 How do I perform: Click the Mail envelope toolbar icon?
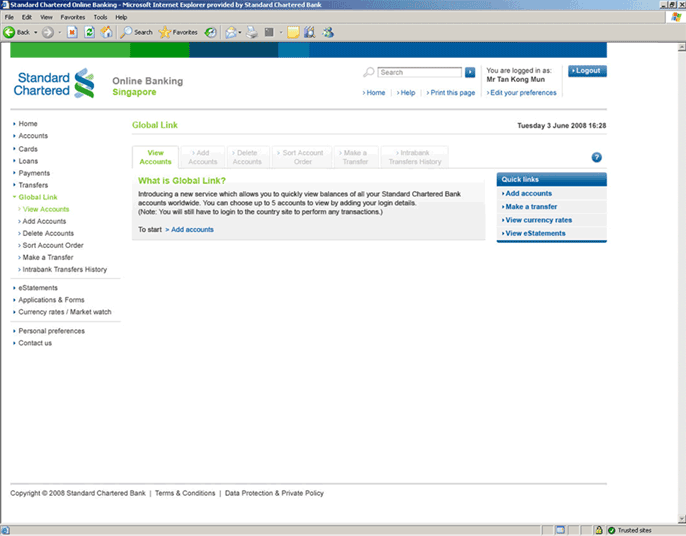231,32
